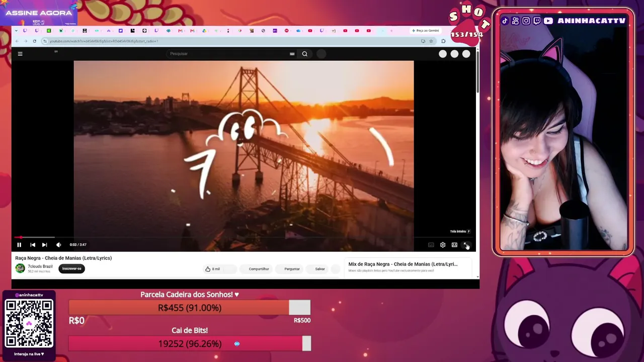Open the 7clouds Brazil channel avatar
This screenshot has width=644, height=362.
click(x=20, y=268)
